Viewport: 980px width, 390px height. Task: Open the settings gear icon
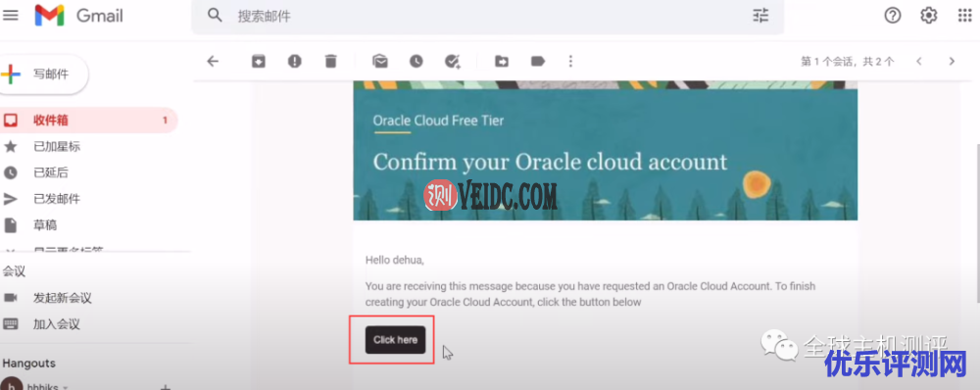pyautogui.click(x=929, y=15)
